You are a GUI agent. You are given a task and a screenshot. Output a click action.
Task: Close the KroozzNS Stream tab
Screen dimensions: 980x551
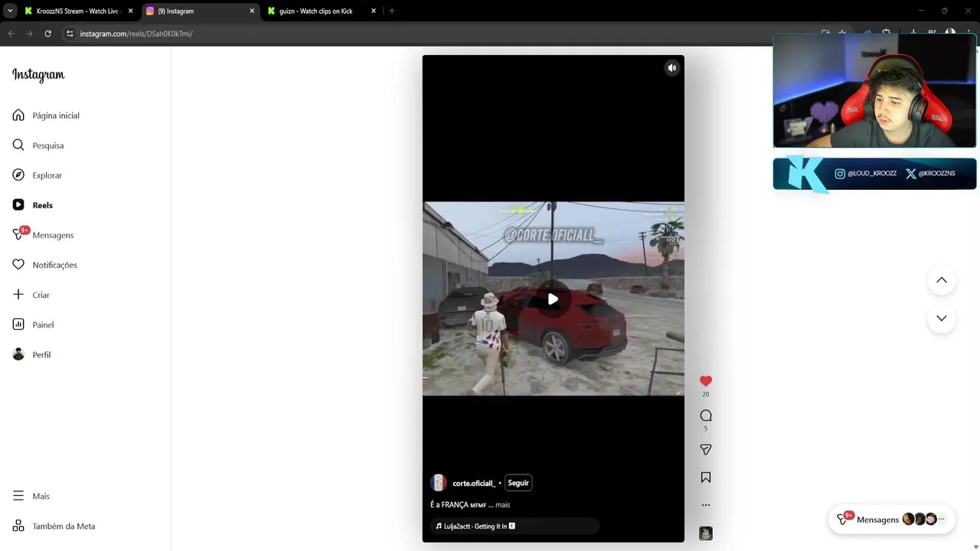tap(130, 11)
